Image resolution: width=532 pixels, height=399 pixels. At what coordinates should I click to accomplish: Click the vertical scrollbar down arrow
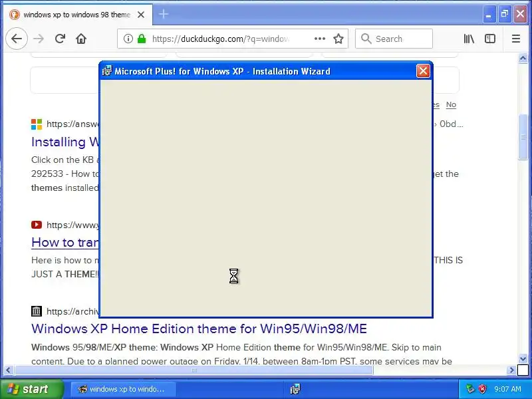tap(523, 358)
